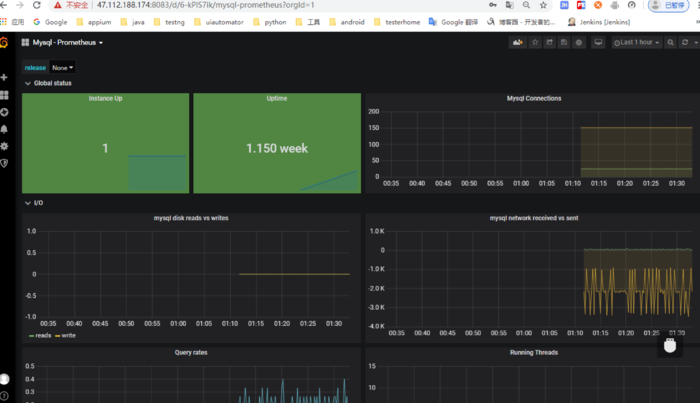
Task: Refresh the dashboard with refresh icon
Action: click(x=685, y=42)
